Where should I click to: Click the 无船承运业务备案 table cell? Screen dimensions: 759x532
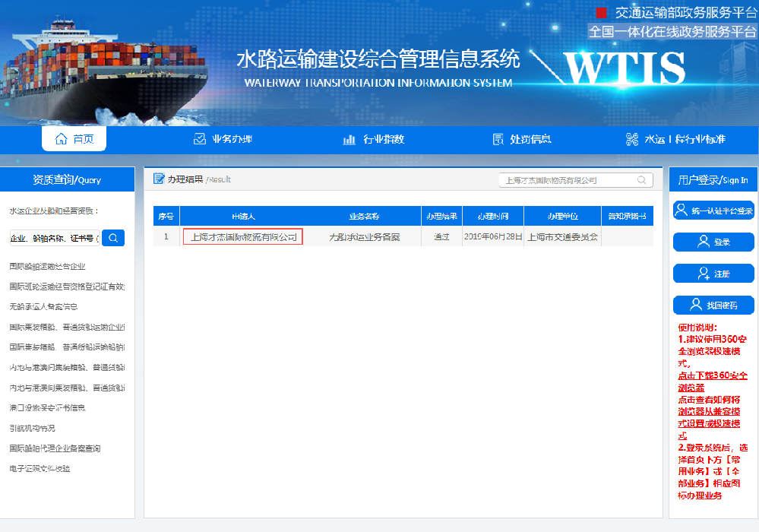pos(365,236)
